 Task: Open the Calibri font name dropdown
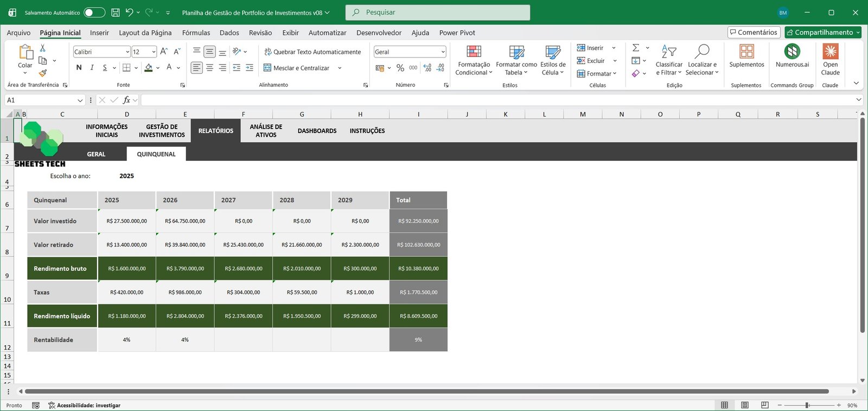point(127,52)
